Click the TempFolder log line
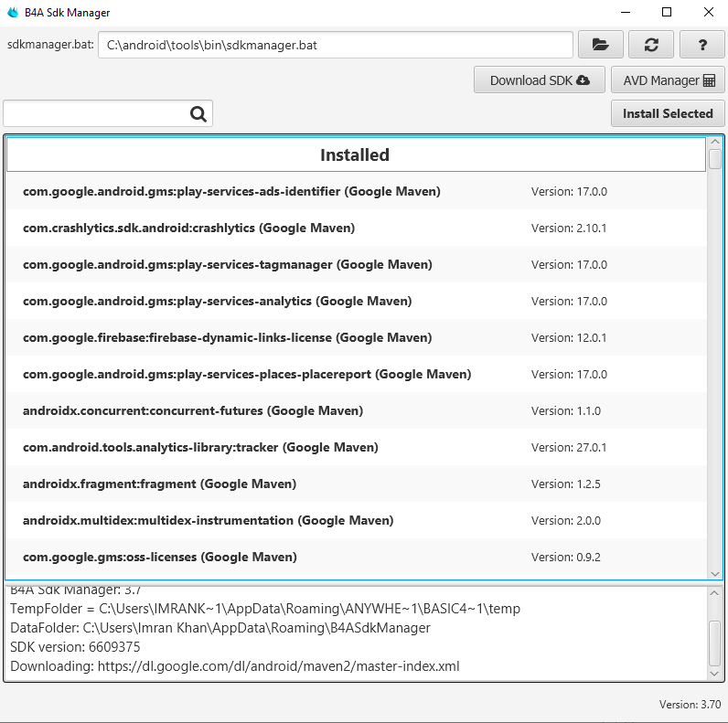The height and width of the screenshot is (723, 728). pos(265,609)
